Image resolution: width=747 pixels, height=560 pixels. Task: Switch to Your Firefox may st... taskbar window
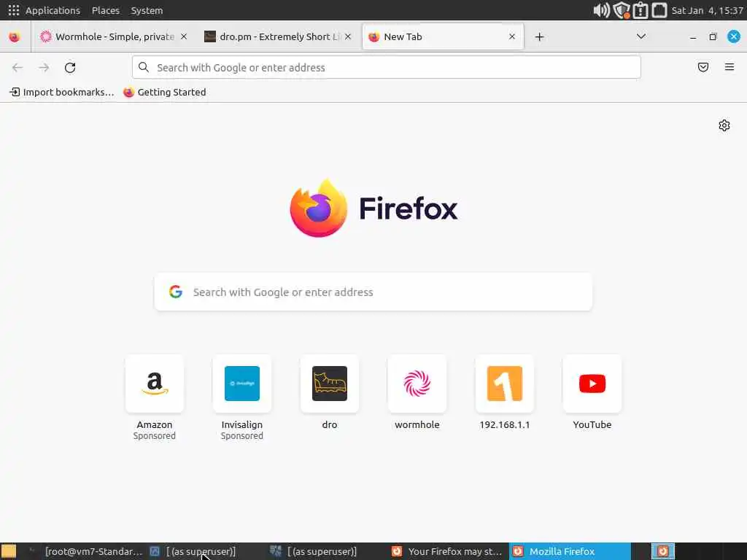click(447, 551)
